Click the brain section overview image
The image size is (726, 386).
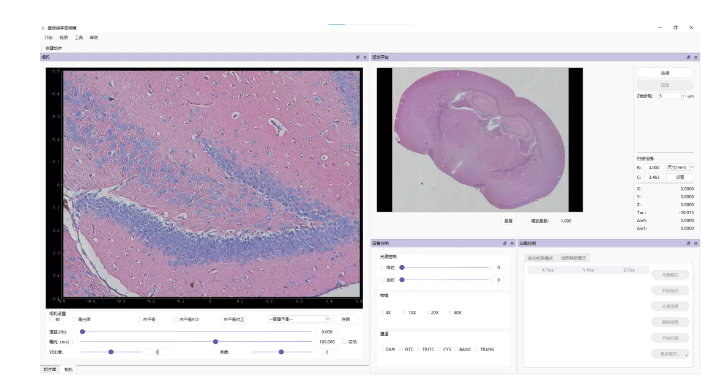click(480, 140)
